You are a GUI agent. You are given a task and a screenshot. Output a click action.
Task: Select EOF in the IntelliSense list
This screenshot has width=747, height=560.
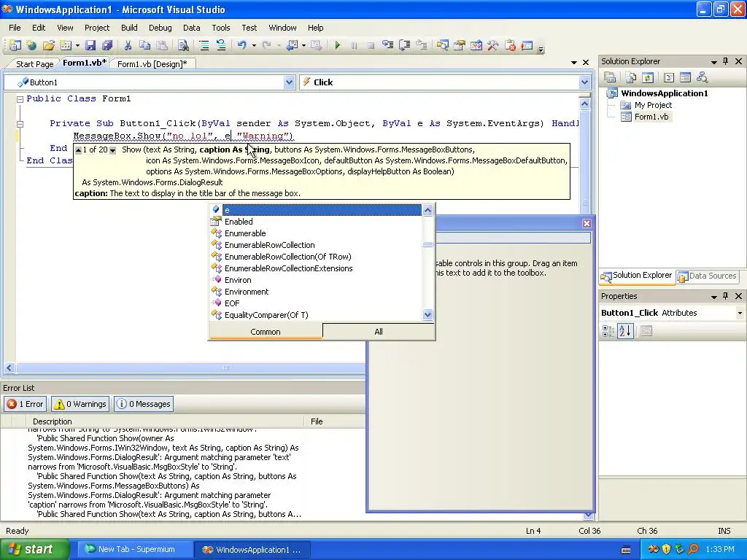pos(316,303)
